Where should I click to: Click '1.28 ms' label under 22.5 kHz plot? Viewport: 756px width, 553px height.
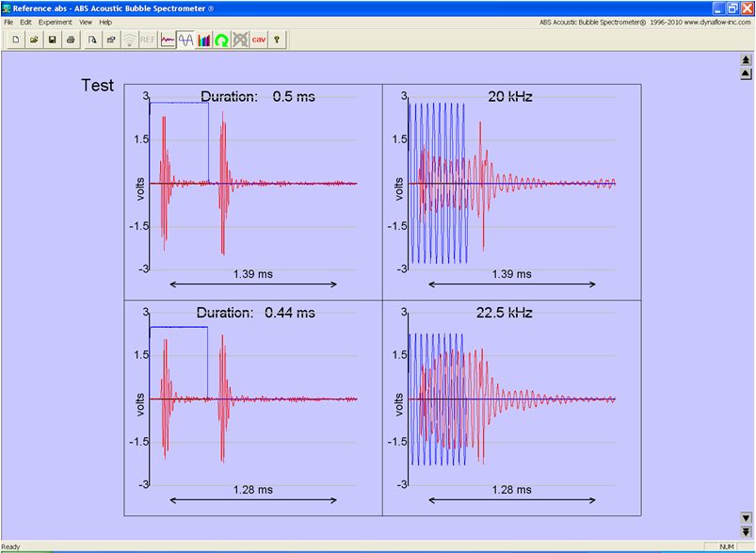point(511,490)
